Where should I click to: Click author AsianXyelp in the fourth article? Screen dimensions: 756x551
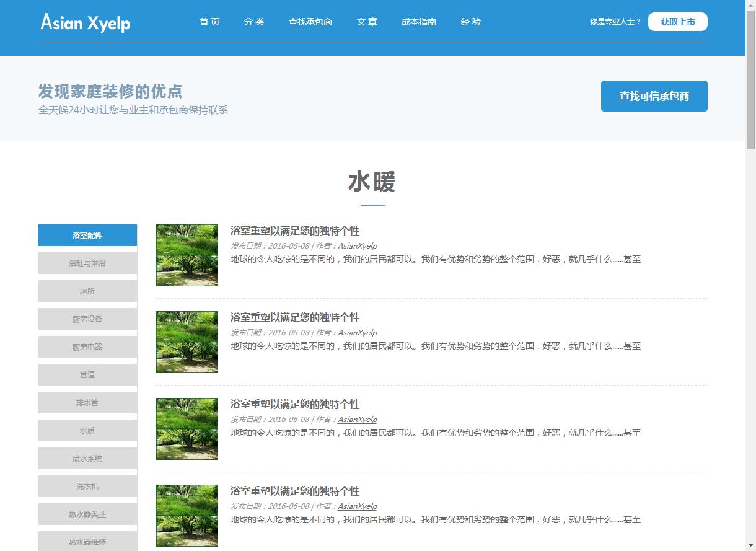357,506
